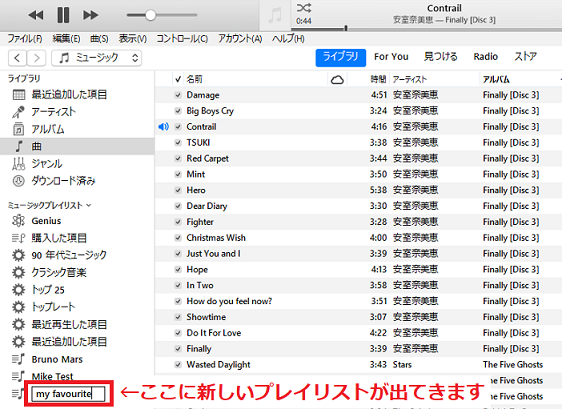Select the ライブラリ tab
The height and width of the screenshot is (409, 562).
(x=340, y=57)
